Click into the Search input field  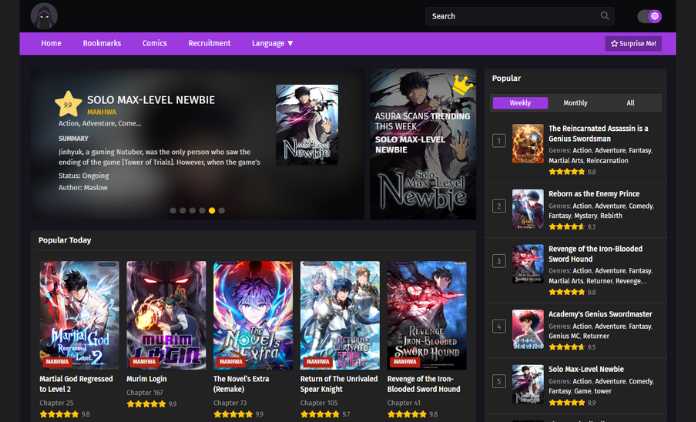pos(520,16)
